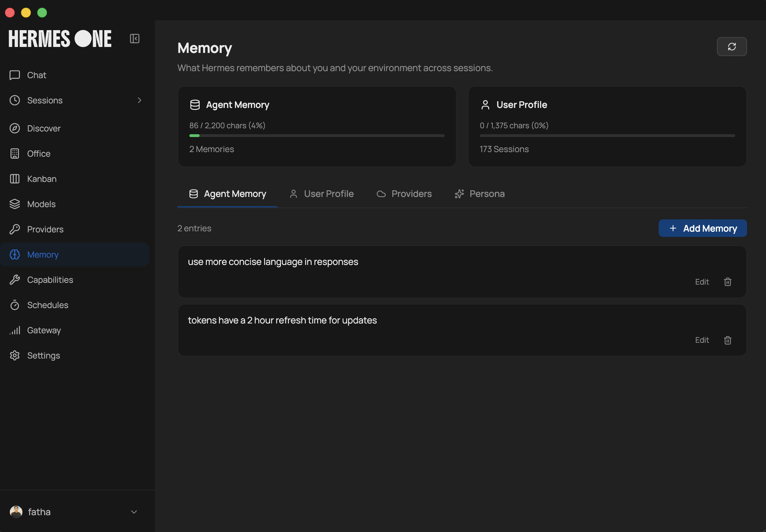Image resolution: width=766 pixels, height=532 pixels.
Task: Collapse the sidebar with the panel icon
Action: click(x=135, y=39)
